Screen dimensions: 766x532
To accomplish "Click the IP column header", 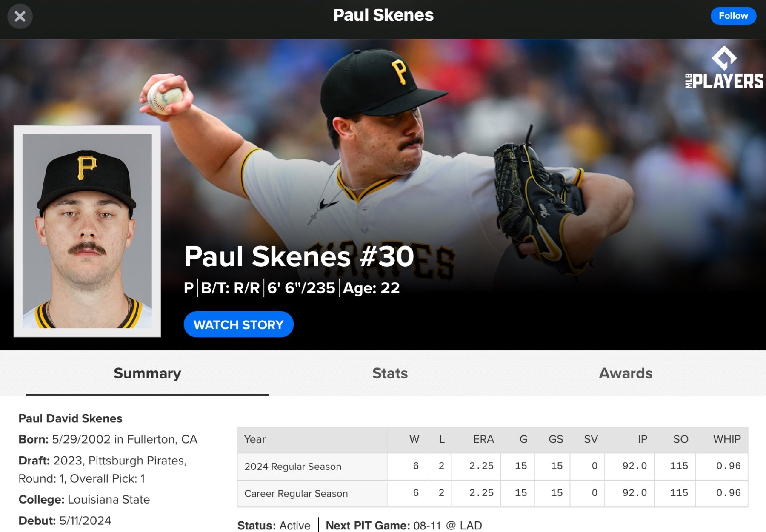I will click(642, 439).
